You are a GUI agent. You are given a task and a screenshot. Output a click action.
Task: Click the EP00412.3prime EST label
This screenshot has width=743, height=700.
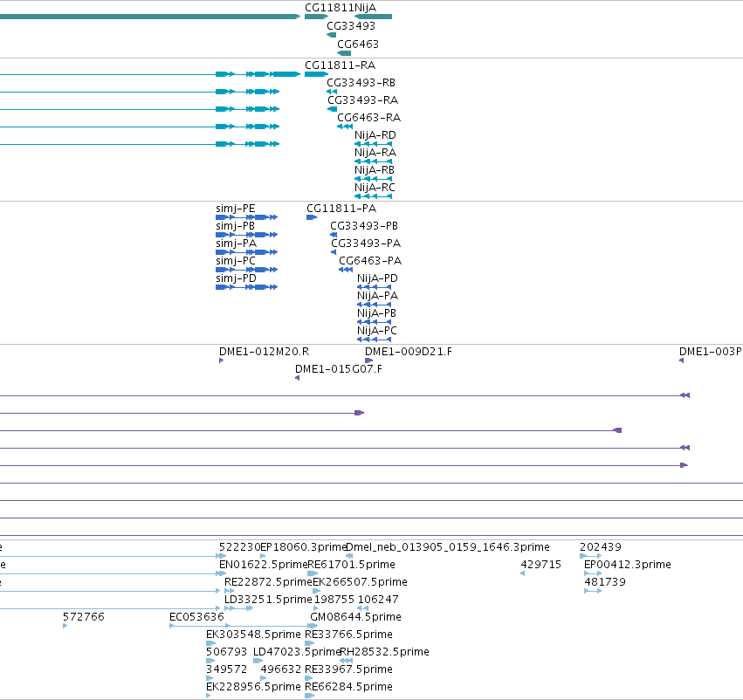pos(628,565)
